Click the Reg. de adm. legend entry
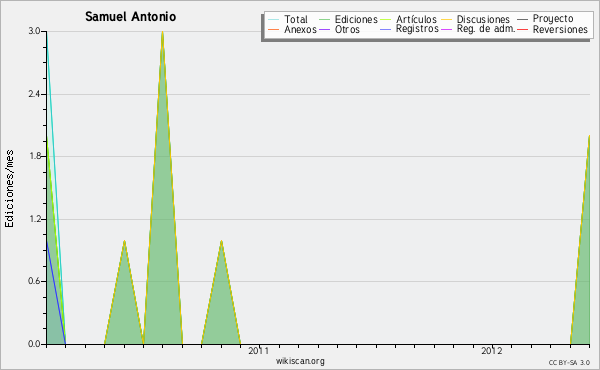This screenshot has width=600, height=370. (x=478, y=29)
